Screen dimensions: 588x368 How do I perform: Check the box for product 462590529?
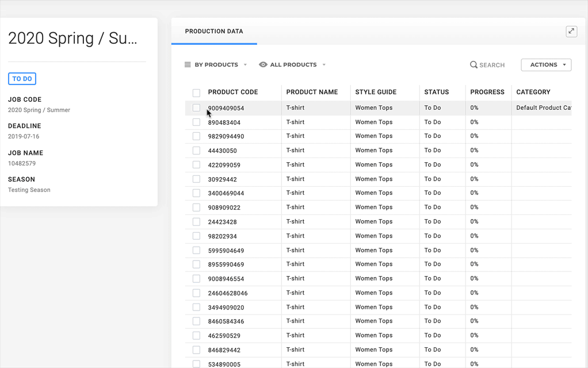[196, 335]
